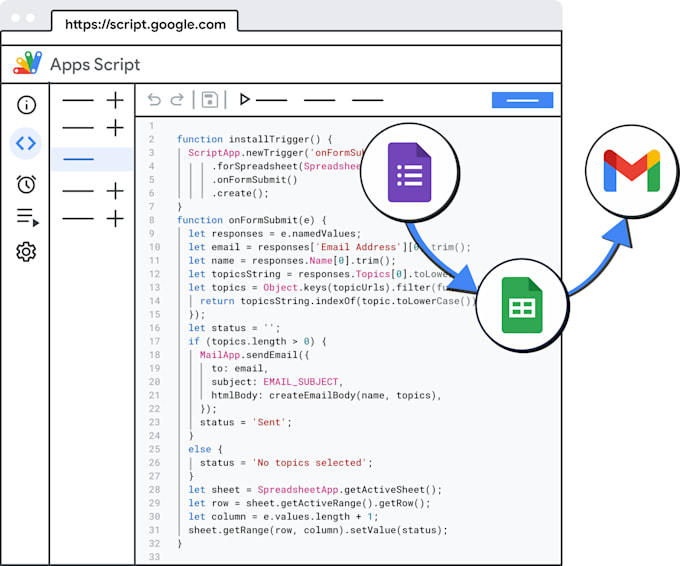This screenshot has height=566, width=680.
Task: Redo the edit with forward arrow
Action: click(x=177, y=100)
